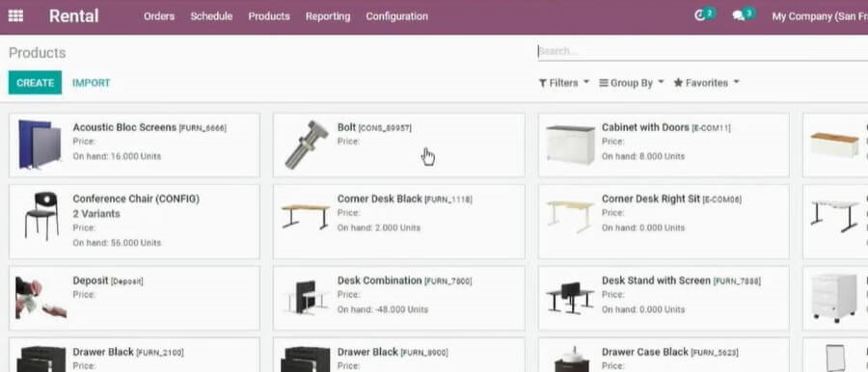This screenshot has width=868, height=372.
Task: Open the Configuration menu
Action: (397, 16)
